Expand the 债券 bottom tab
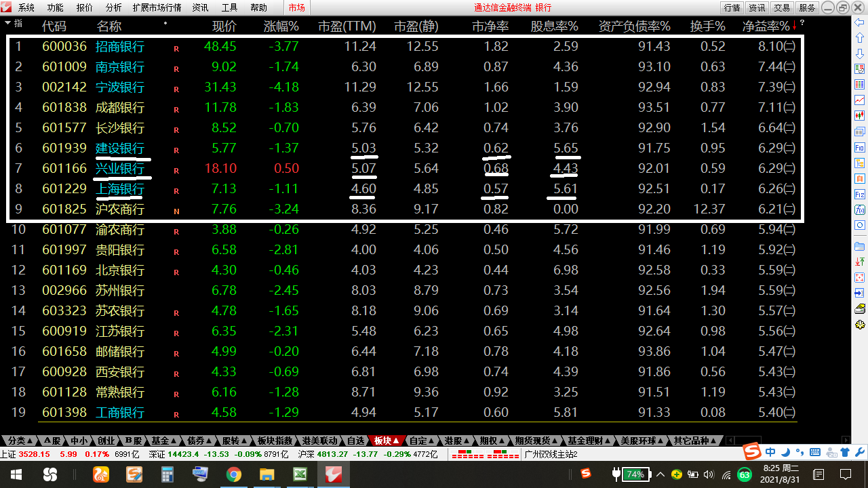This screenshot has width=868, height=488. pyautogui.click(x=200, y=441)
